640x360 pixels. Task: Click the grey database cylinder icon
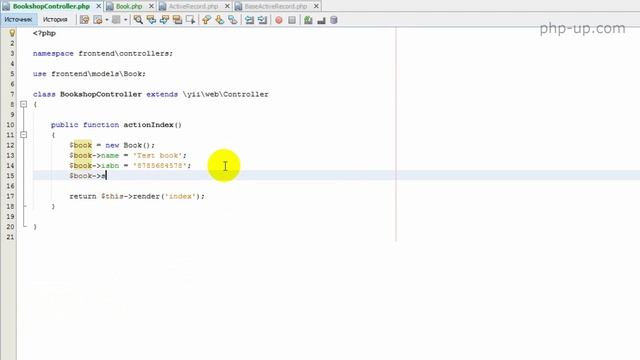point(334,20)
